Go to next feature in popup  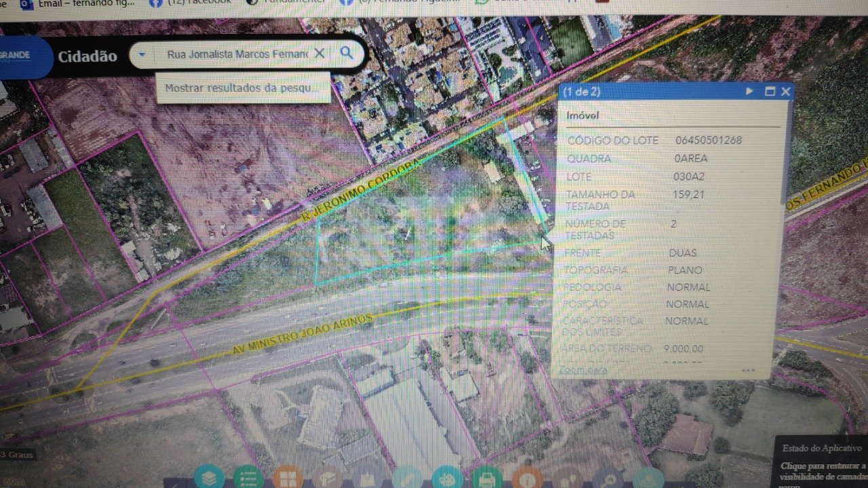tap(749, 91)
